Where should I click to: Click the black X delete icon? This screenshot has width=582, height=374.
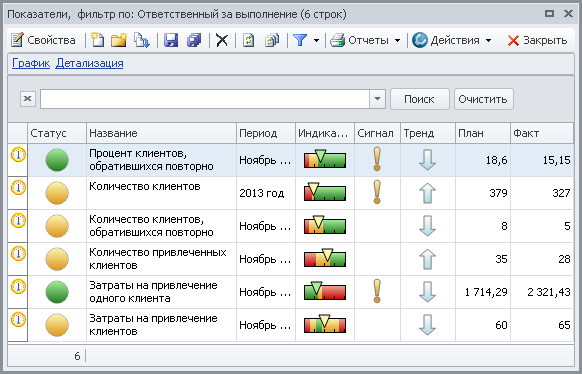(x=222, y=40)
